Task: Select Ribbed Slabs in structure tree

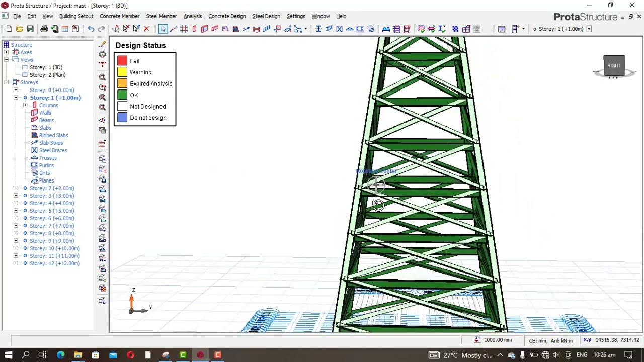Action: coord(53,135)
